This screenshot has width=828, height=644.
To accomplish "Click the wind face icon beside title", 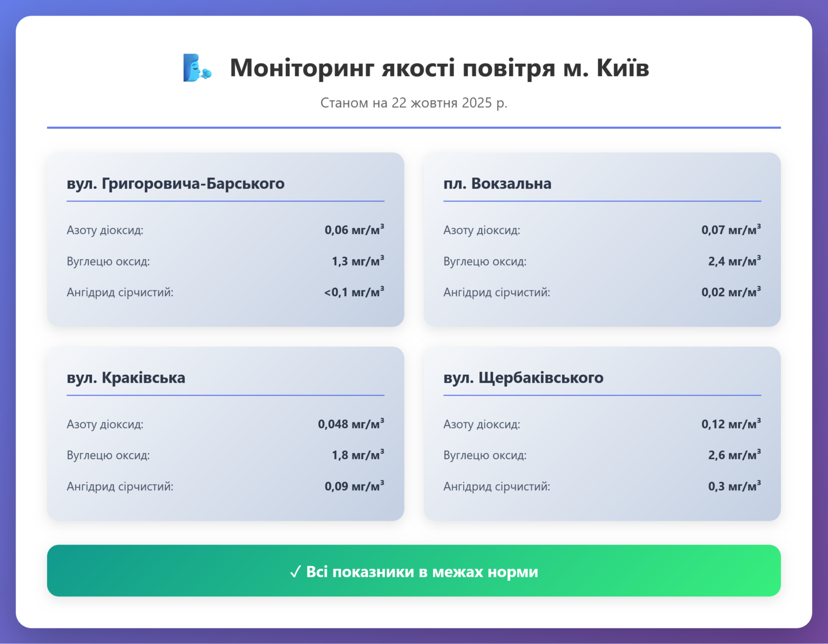I will [197, 68].
